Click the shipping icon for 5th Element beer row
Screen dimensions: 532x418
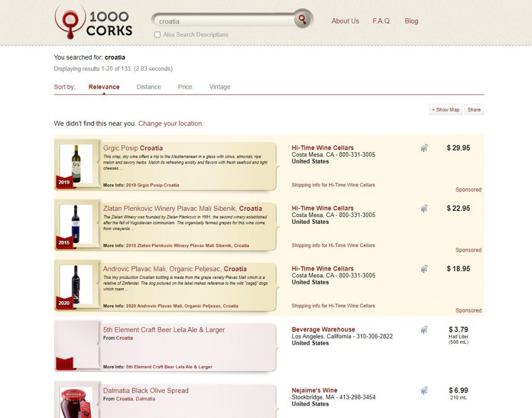tap(424, 330)
